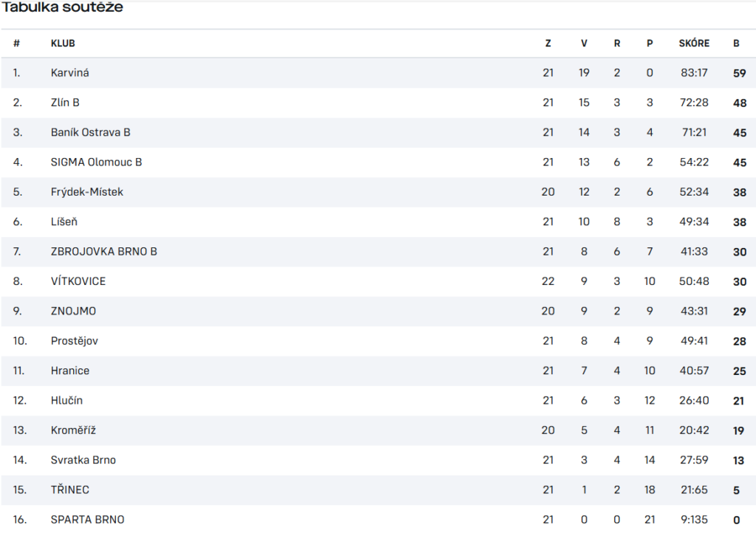756x533 pixels.
Task: Select VÍTKOVICE team entry
Action: tap(78, 281)
